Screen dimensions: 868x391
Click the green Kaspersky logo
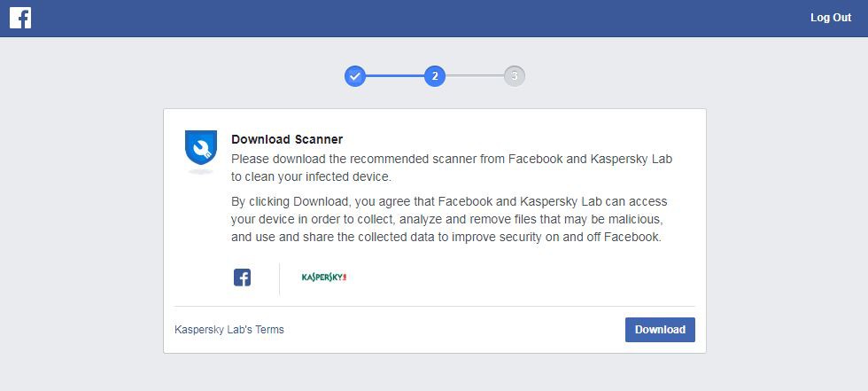coord(323,278)
